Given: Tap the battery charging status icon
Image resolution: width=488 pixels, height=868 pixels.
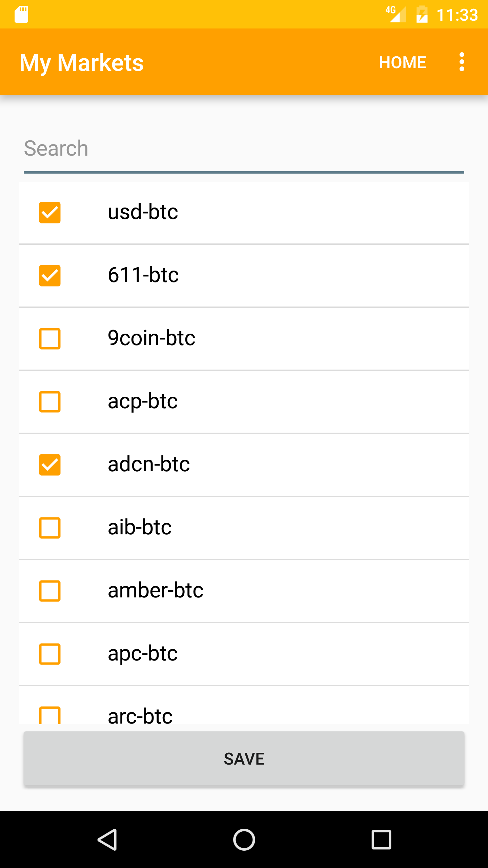Looking at the screenshot, I should click(422, 14).
